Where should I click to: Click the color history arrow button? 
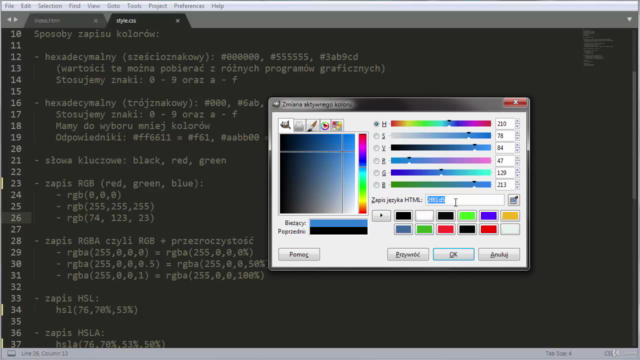pyautogui.click(x=381, y=216)
